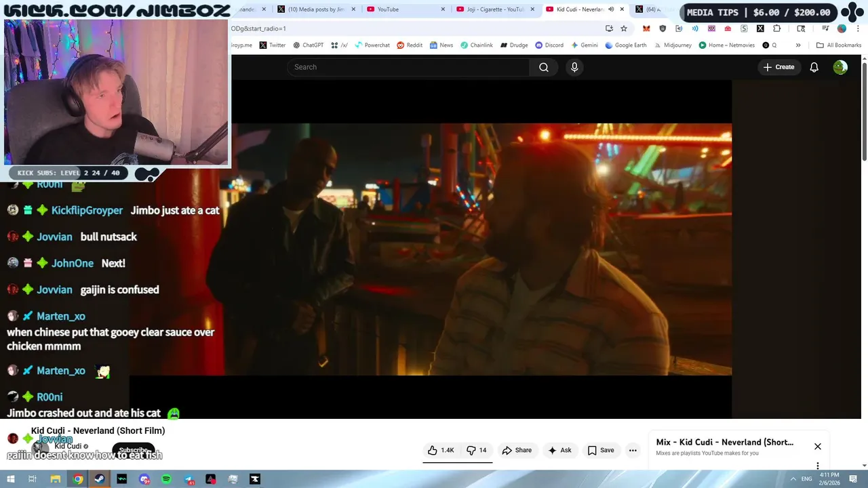Image resolution: width=868 pixels, height=488 pixels.
Task: Open File Explorer from the taskbar
Action: (56, 479)
